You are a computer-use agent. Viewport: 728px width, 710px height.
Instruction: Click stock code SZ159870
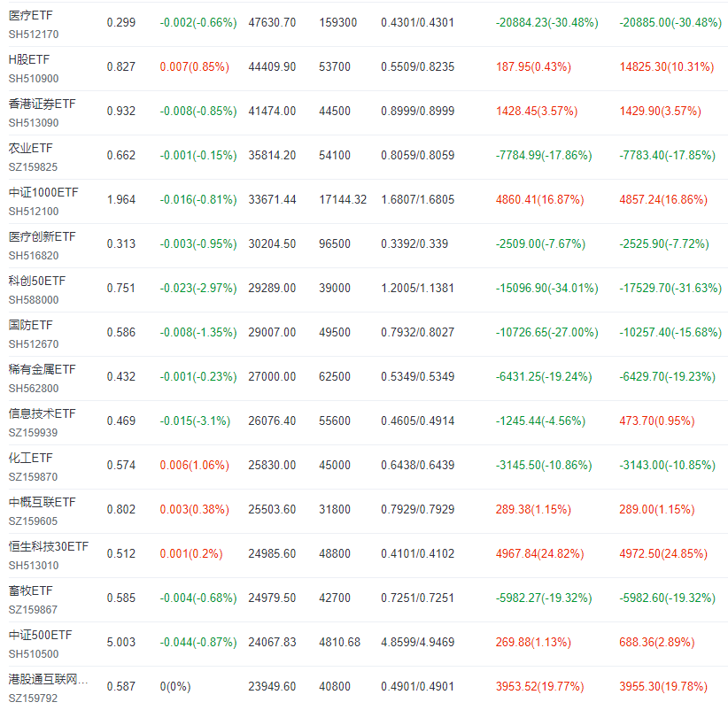point(33,477)
